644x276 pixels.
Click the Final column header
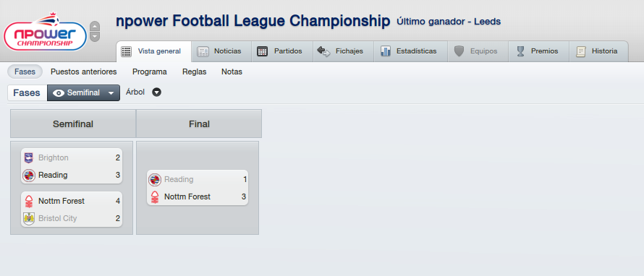199,124
